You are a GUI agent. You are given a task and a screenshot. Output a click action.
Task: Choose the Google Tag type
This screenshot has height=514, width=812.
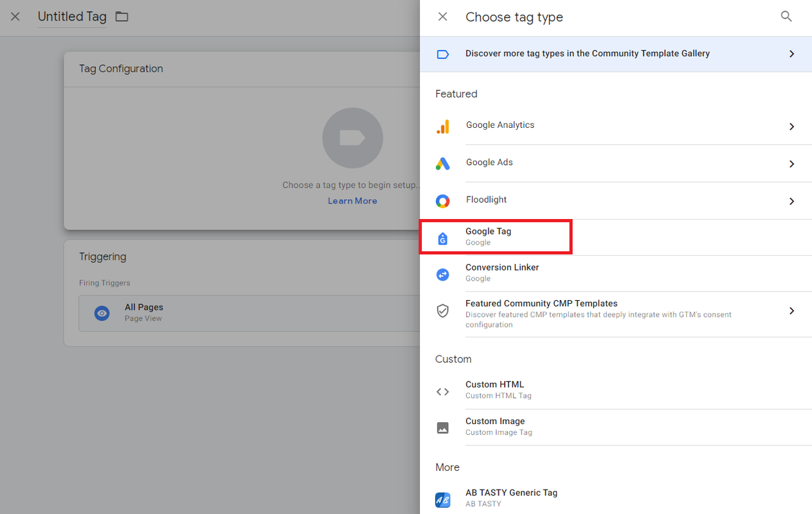click(x=495, y=236)
